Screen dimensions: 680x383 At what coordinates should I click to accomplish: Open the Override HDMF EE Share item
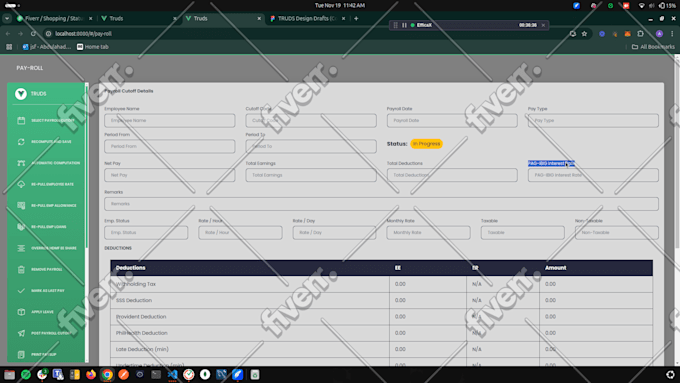(x=47, y=248)
